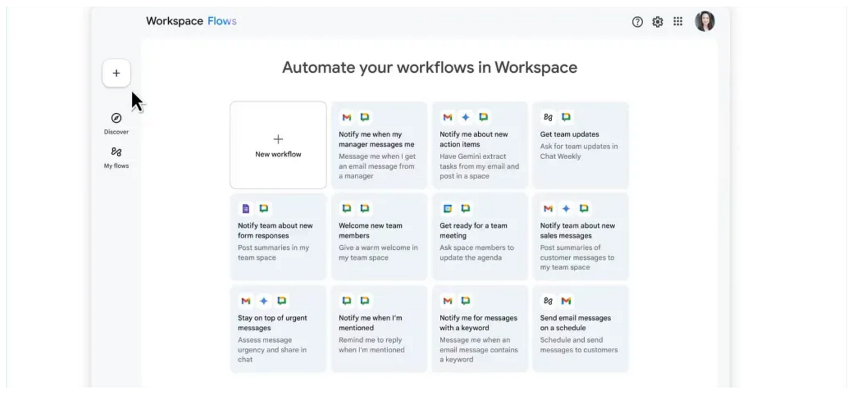Click Chat icon on team meeting card
868x394 pixels.
[466, 209]
